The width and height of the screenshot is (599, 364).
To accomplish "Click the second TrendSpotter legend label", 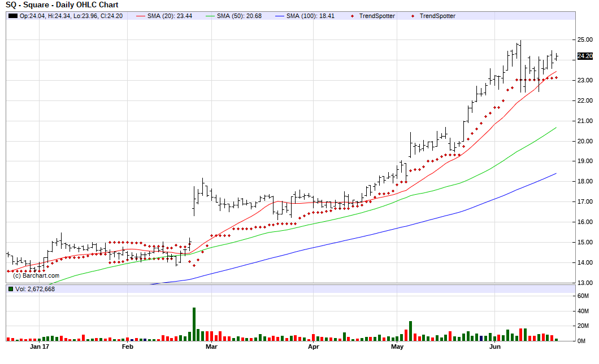I will point(437,16).
